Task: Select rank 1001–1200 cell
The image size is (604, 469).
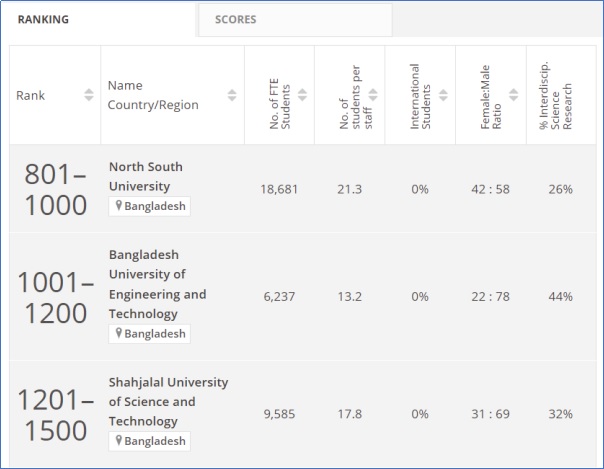Action: (55, 297)
